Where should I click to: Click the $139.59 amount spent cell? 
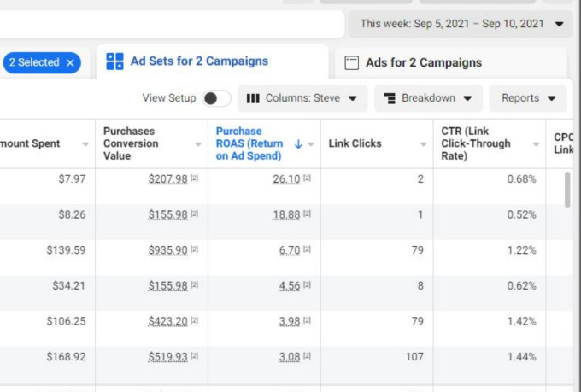66,250
